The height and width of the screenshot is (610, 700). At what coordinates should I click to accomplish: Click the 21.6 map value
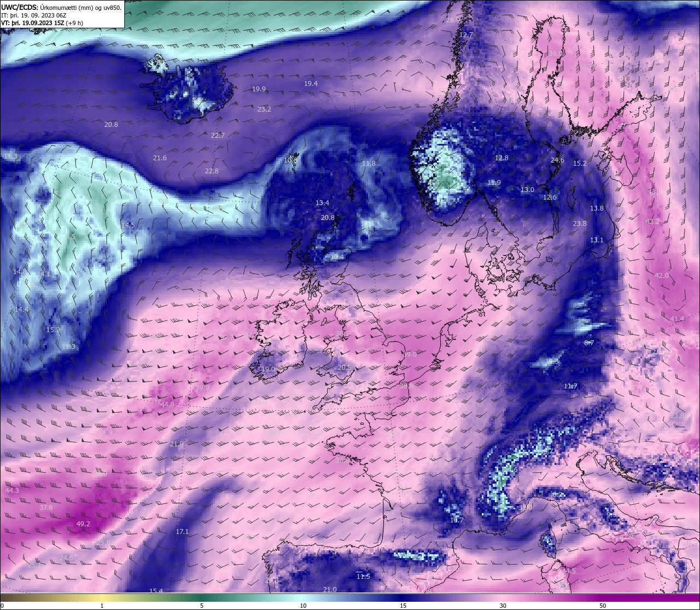tap(160, 158)
